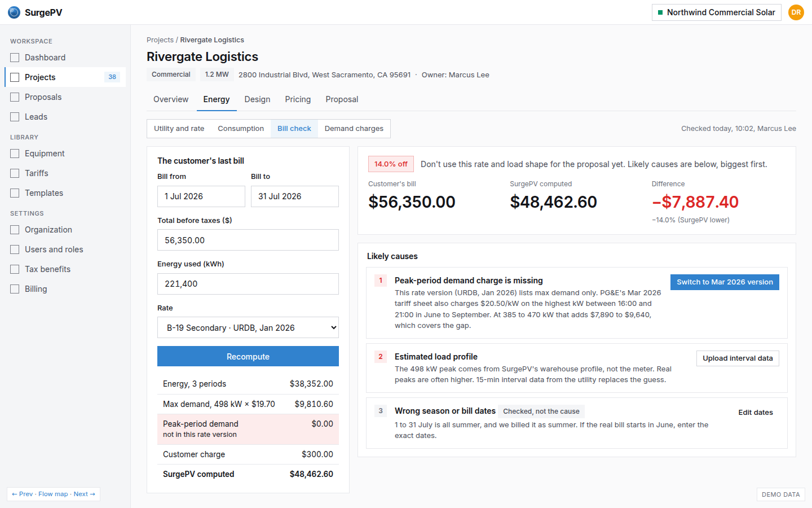The image size is (812, 508).
Task: Click the icon beside Billing in sidebar
Action: (x=15, y=289)
